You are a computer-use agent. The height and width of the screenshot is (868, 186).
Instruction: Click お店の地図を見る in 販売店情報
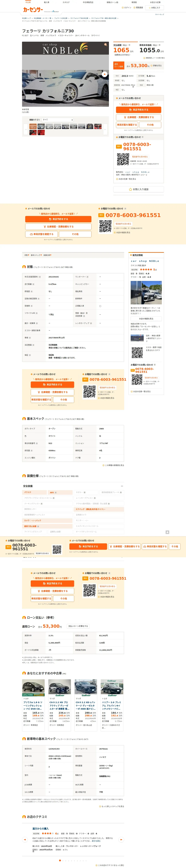(146, 318)
